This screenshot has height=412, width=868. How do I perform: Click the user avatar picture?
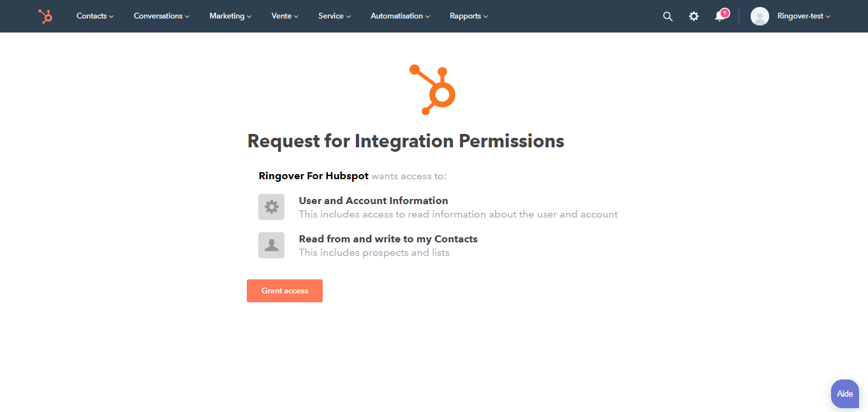(760, 16)
